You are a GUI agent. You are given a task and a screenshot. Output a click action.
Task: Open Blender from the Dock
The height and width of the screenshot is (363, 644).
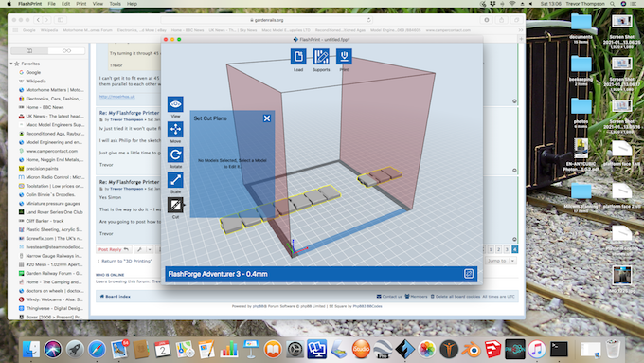point(471,349)
